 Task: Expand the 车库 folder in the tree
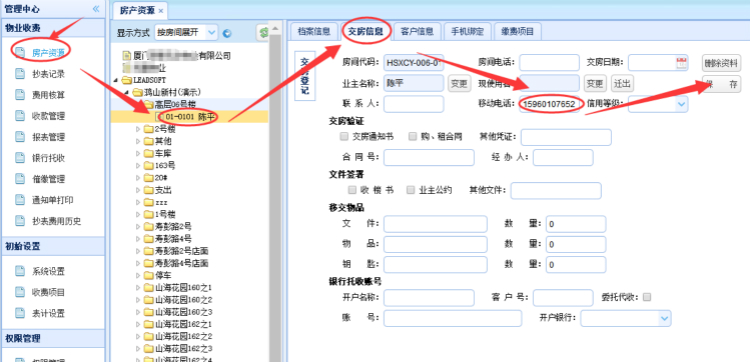pos(138,154)
